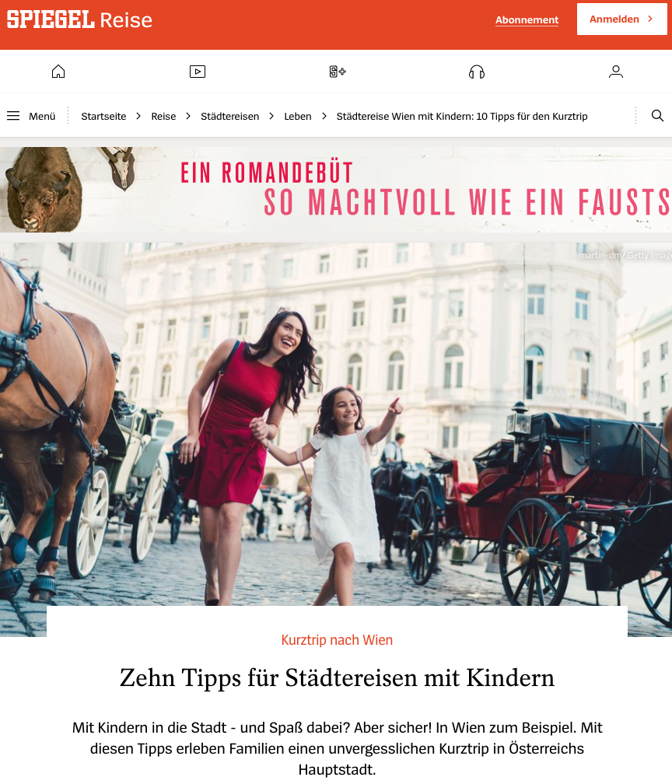Open the Menü navigation
This screenshot has height=784, width=672.
click(x=31, y=116)
